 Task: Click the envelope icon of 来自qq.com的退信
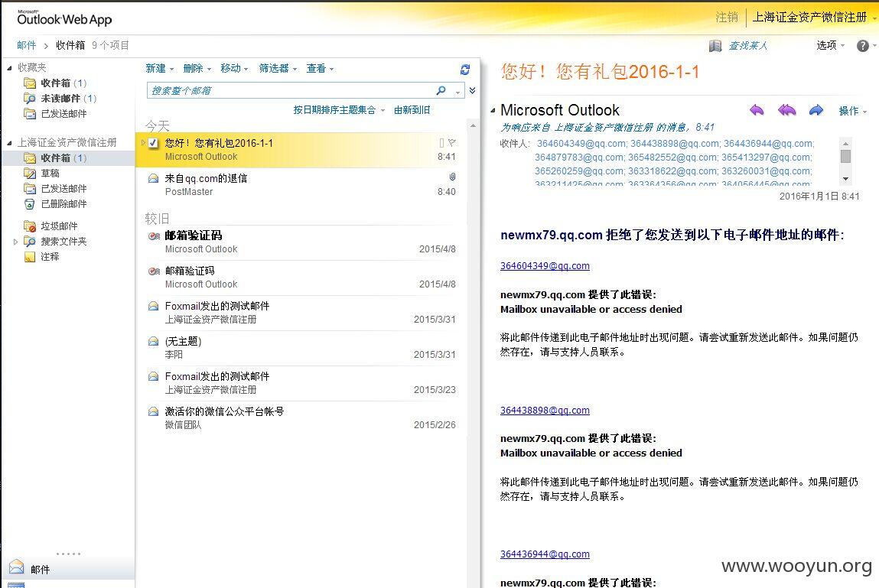tap(153, 179)
